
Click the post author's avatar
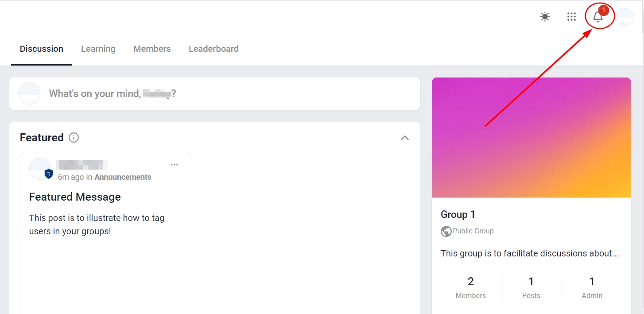(x=40, y=168)
